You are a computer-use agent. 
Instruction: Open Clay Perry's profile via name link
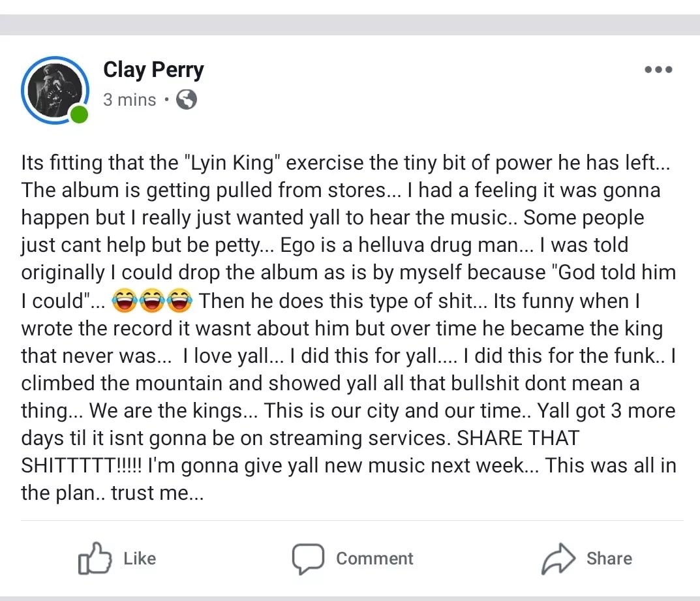click(153, 69)
